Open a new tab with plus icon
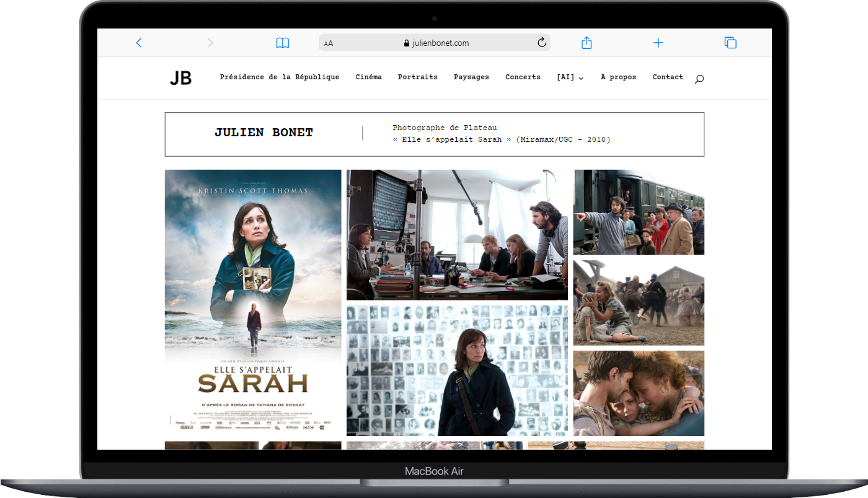Screen dimensions: 868x498 coord(658,43)
